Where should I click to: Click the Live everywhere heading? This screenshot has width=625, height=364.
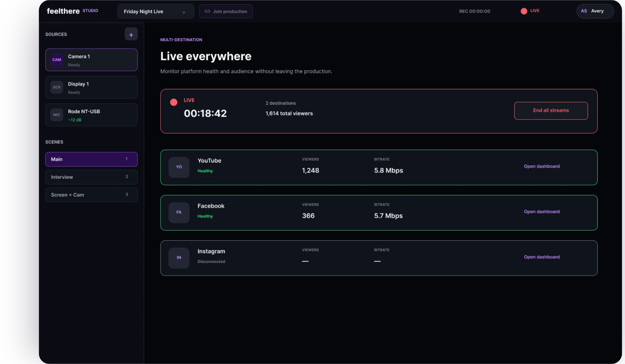pyautogui.click(x=206, y=56)
